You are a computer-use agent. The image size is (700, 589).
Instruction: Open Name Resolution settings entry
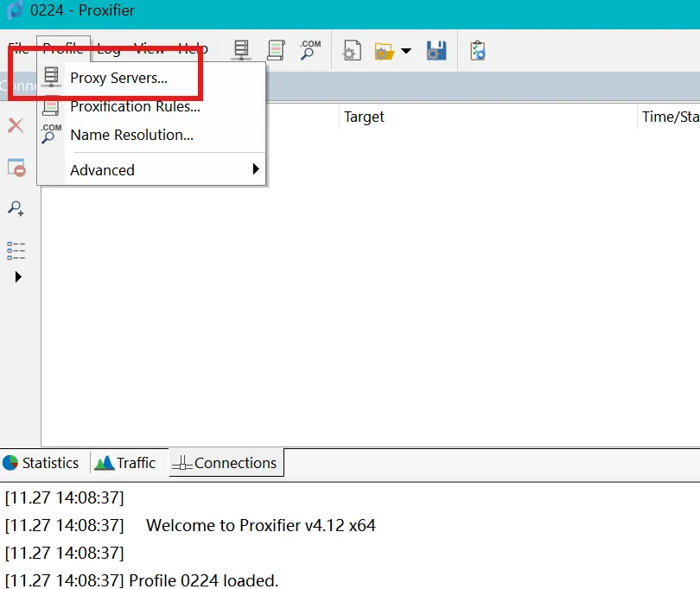tap(152, 135)
